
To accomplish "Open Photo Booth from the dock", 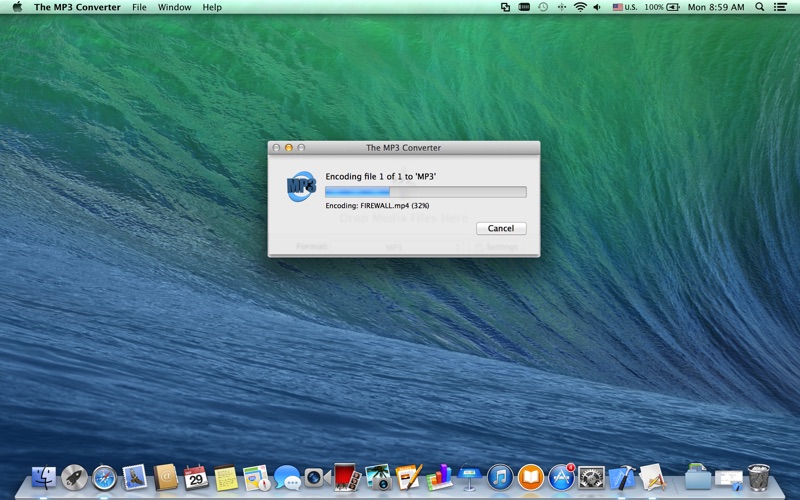I will coord(347,478).
